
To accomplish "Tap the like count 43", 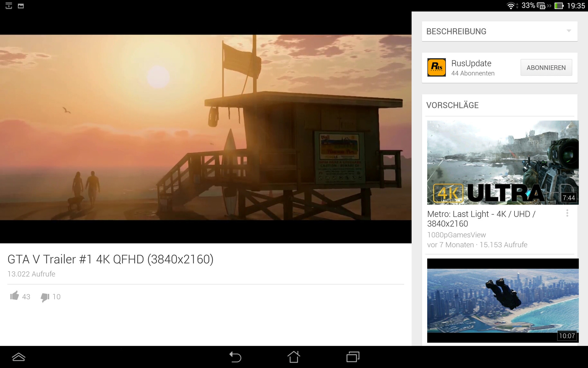I will coord(26,297).
